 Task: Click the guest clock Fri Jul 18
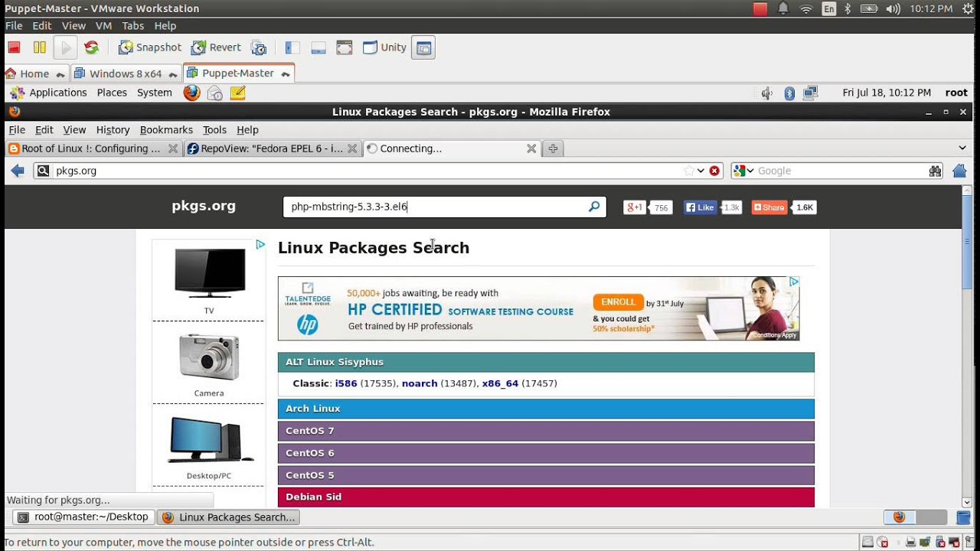pos(887,93)
